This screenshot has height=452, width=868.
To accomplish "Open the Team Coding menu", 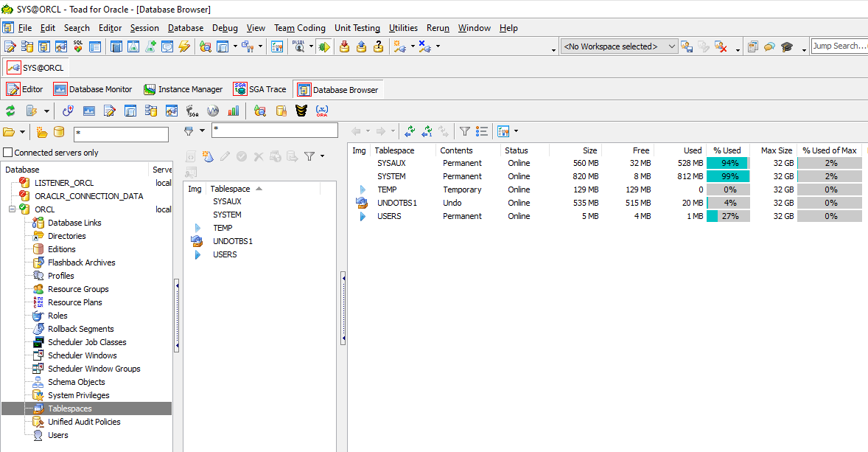I will [x=299, y=28].
